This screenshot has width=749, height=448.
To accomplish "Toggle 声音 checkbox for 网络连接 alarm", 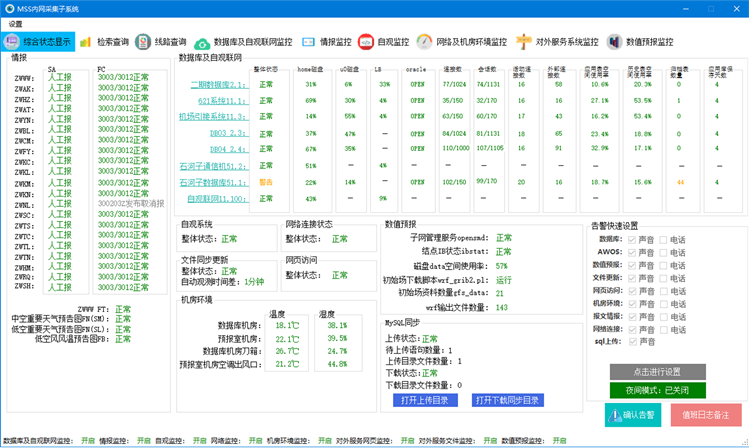I will point(630,328).
